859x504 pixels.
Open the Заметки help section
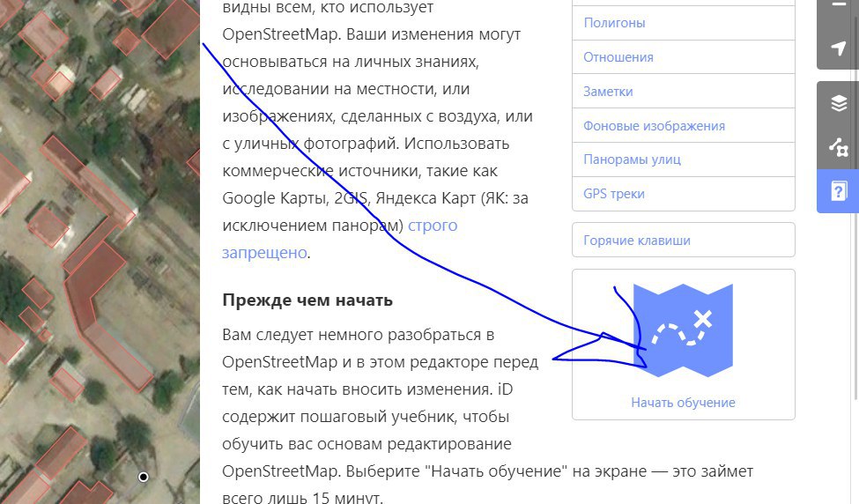click(683, 92)
